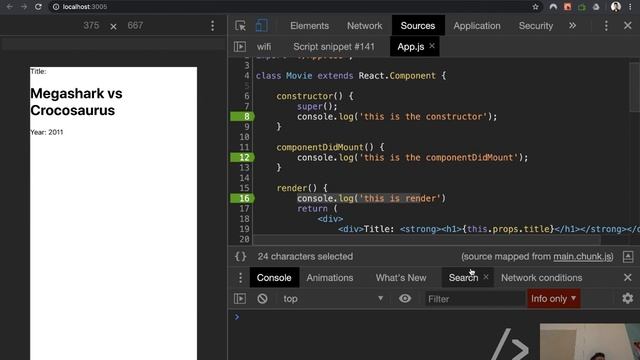Click the componentDidMount method name in the code

(320, 147)
